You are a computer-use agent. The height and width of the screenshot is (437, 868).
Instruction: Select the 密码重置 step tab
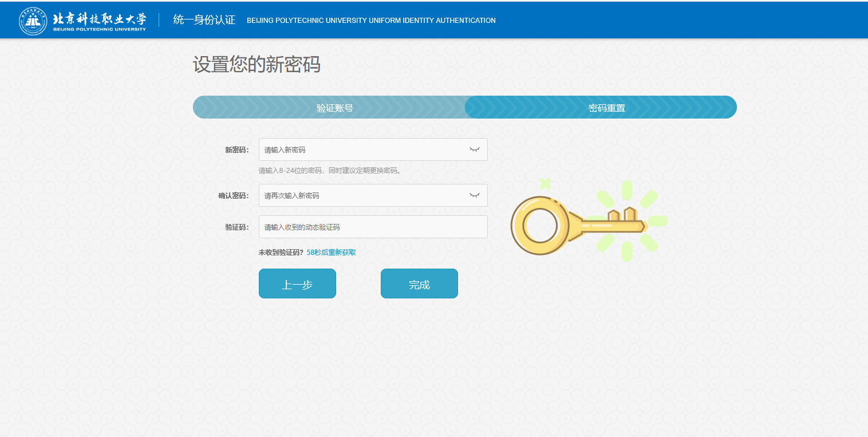[606, 108]
